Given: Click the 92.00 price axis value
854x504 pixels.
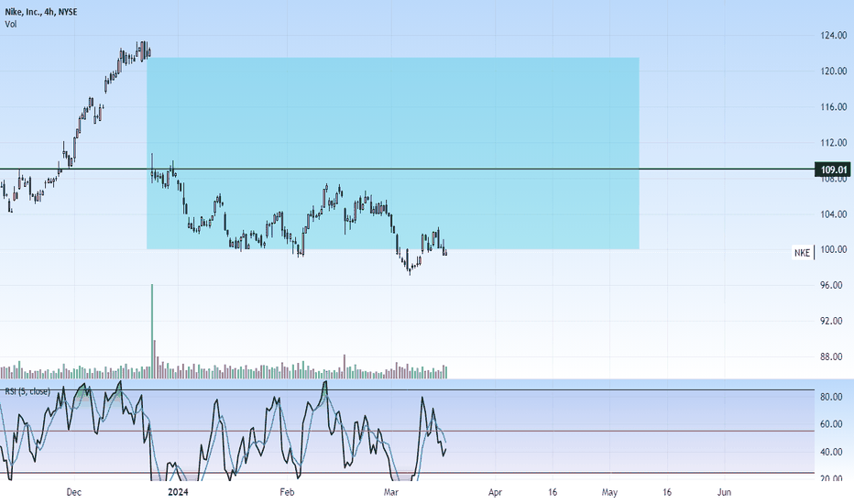Looking at the screenshot, I should tap(831, 322).
